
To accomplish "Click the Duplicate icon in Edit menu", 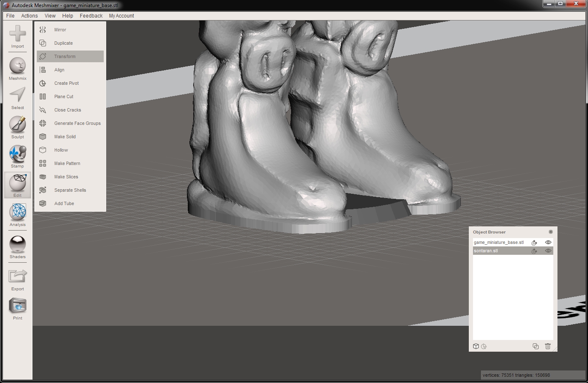I will (43, 43).
